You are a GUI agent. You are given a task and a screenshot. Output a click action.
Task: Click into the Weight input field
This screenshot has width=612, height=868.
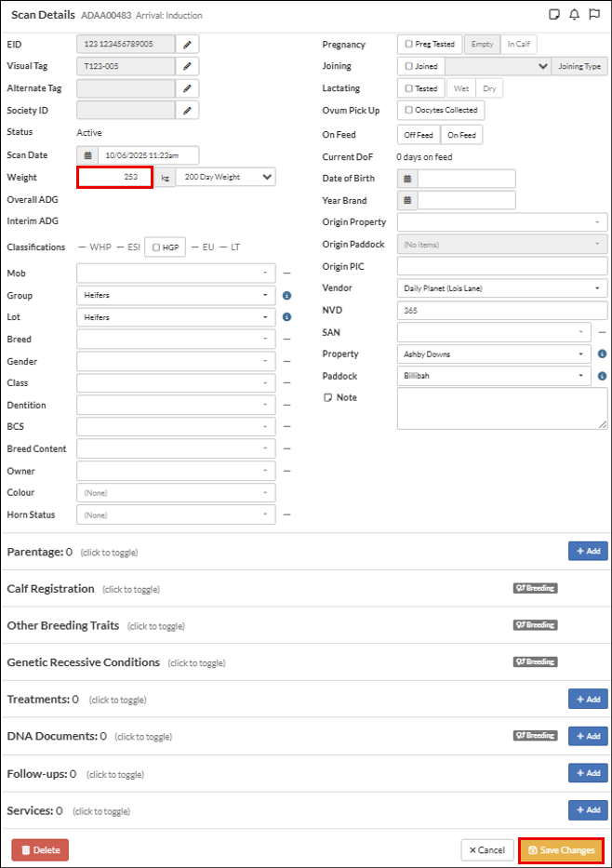114,177
